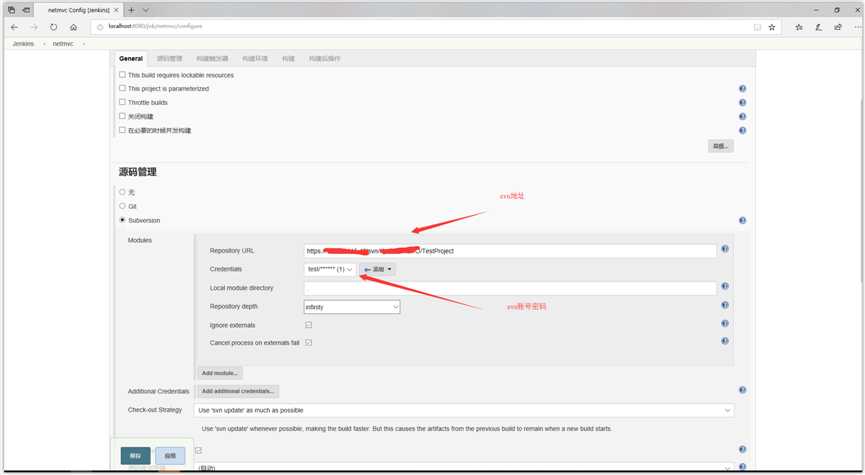Open help icon for Repository URL
The height and width of the screenshot is (475, 865).
725,249
